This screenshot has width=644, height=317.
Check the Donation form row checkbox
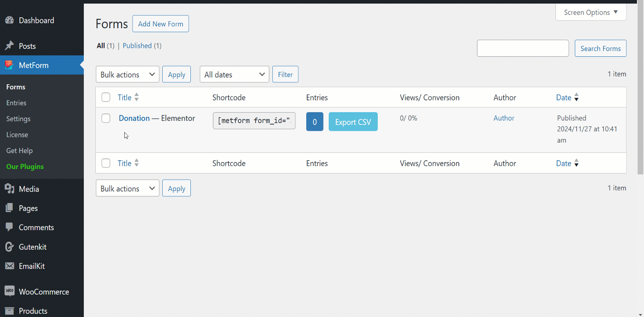point(106,118)
